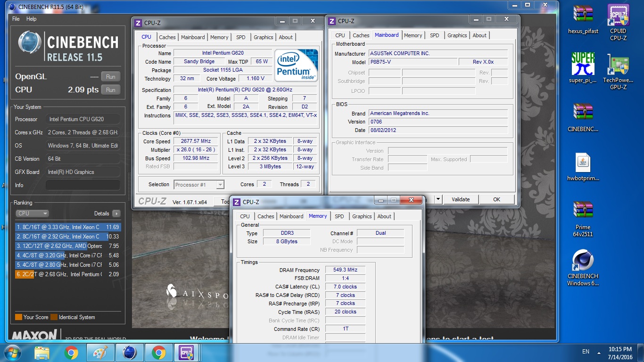Open Prime 64v2511 archive on desktop
This screenshot has width=644, height=362.
[583, 219]
